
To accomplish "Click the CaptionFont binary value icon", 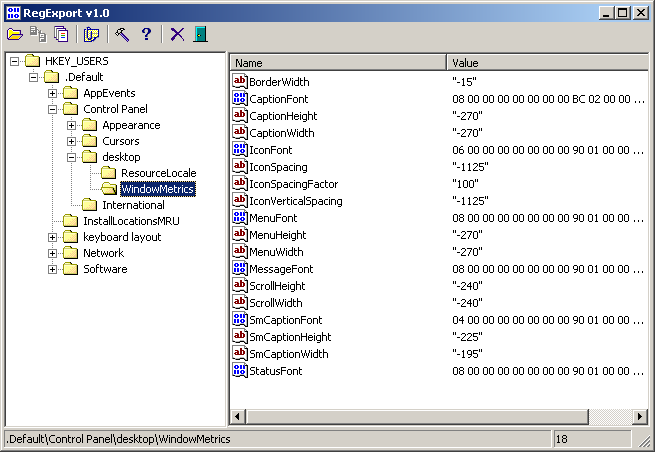I will 240,98.
